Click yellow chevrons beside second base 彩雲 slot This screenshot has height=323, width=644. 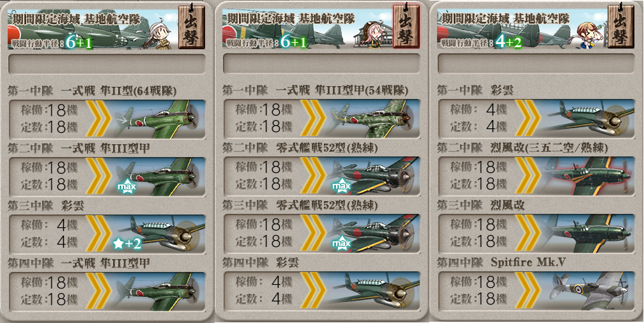pyautogui.click(x=314, y=291)
